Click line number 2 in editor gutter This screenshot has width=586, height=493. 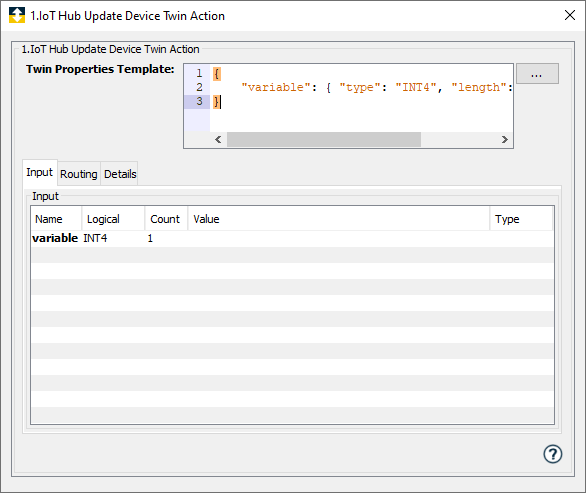(x=199, y=87)
